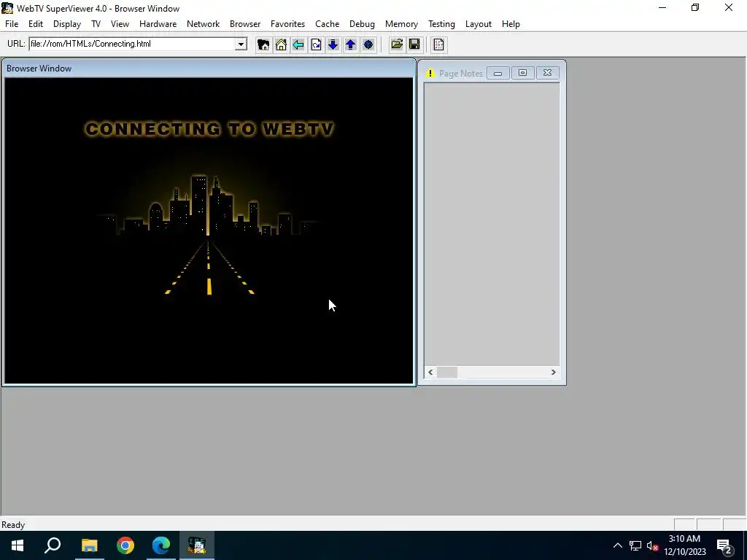
Task: Navigate back with the cyan arrow icon
Action: click(x=298, y=44)
